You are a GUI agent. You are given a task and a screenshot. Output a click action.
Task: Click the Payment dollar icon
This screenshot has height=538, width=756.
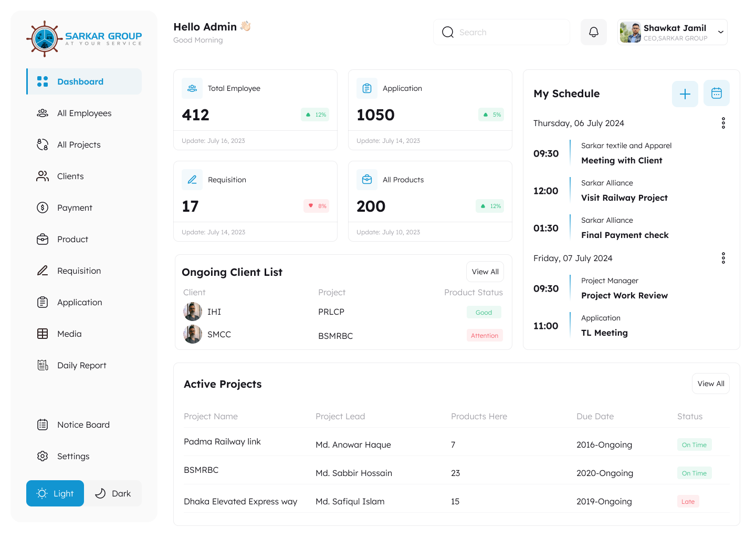tap(43, 208)
